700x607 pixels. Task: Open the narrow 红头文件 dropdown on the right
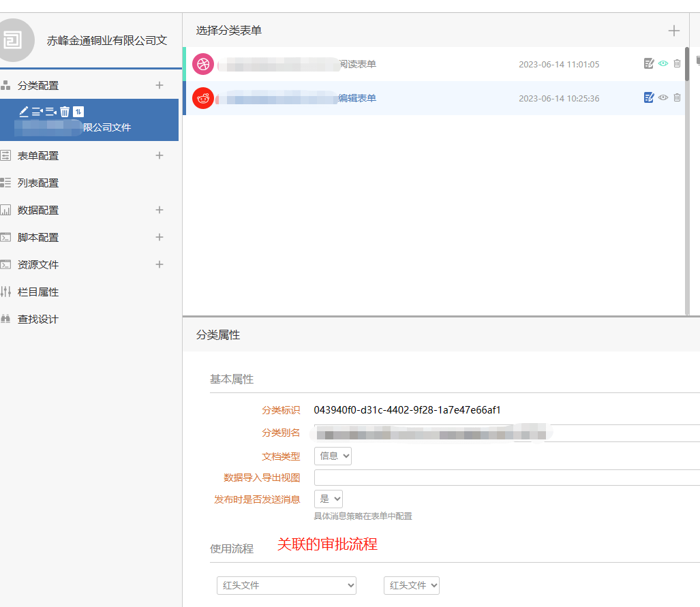tap(412, 585)
